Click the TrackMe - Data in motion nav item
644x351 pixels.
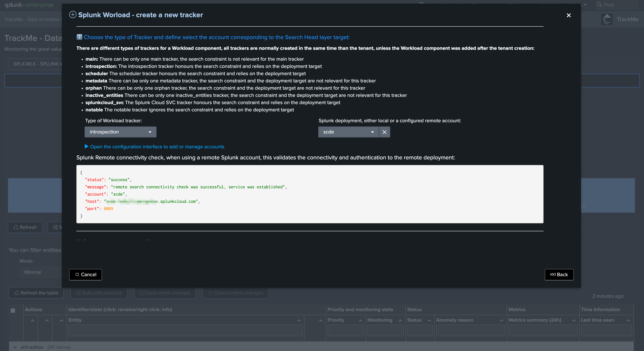tap(33, 19)
